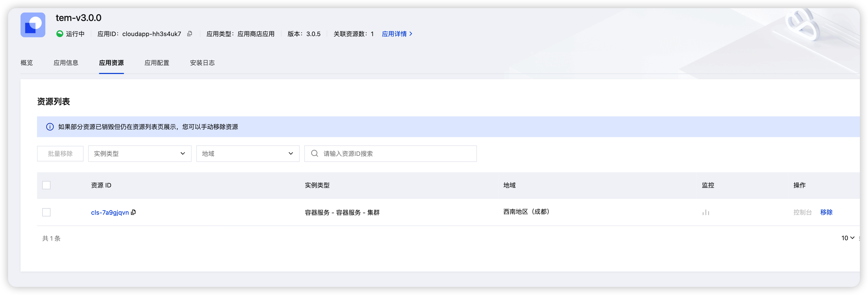Toggle the select-all checkbox in header
The width and height of the screenshot is (868, 295).
point(46,185)
